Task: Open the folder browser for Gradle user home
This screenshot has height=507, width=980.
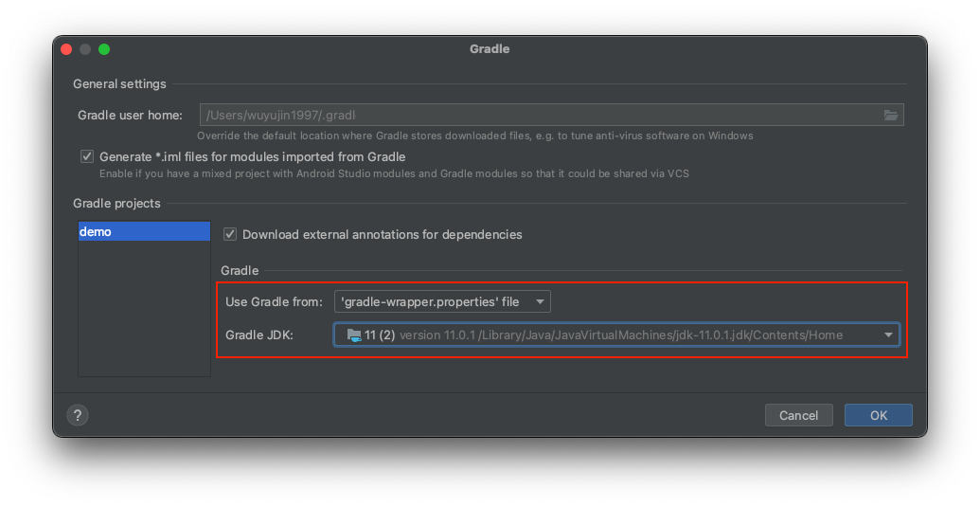Action: 891,115
